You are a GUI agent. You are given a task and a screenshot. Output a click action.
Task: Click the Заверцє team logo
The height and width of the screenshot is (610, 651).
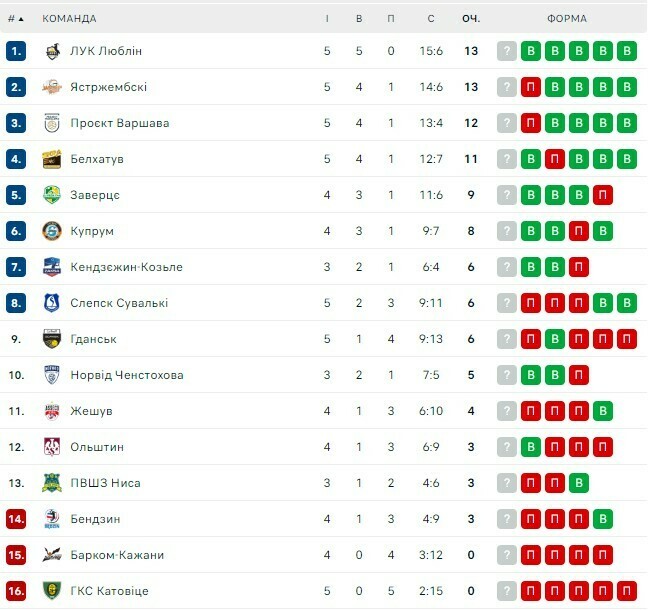click(52, 195)
